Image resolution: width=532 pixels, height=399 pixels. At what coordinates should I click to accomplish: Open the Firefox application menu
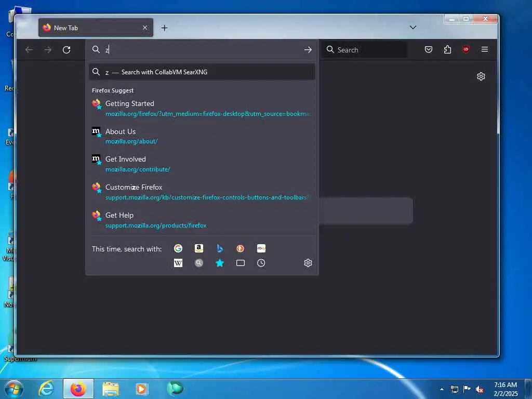point(485,49)
